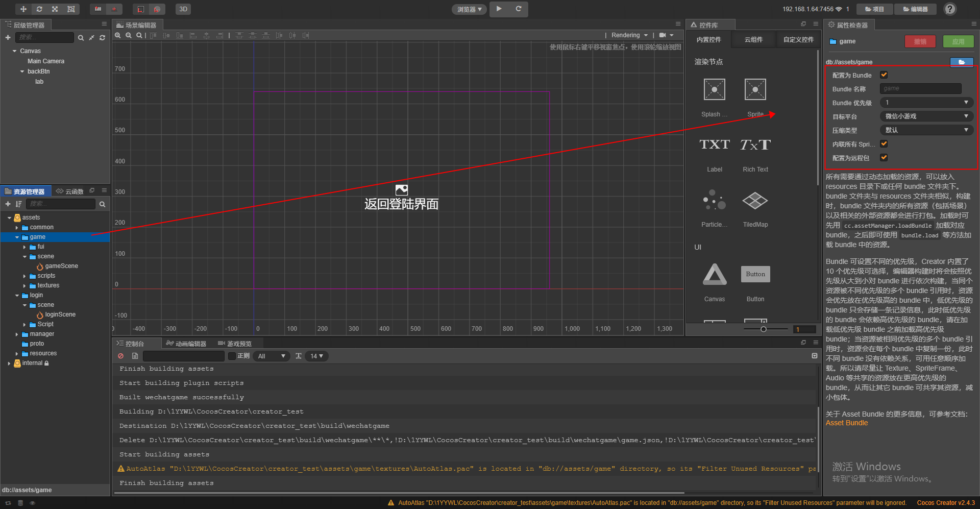Screen dimensions: 980x509
Task: Open the 目标平台 微信小游戏 dropdown
Action: [x=926, y=116]
